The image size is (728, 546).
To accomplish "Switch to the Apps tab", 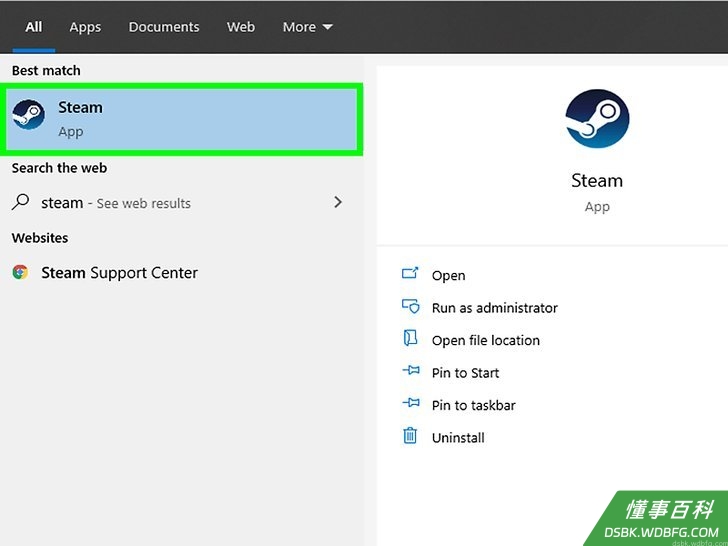I will click(x=85, y=27).
